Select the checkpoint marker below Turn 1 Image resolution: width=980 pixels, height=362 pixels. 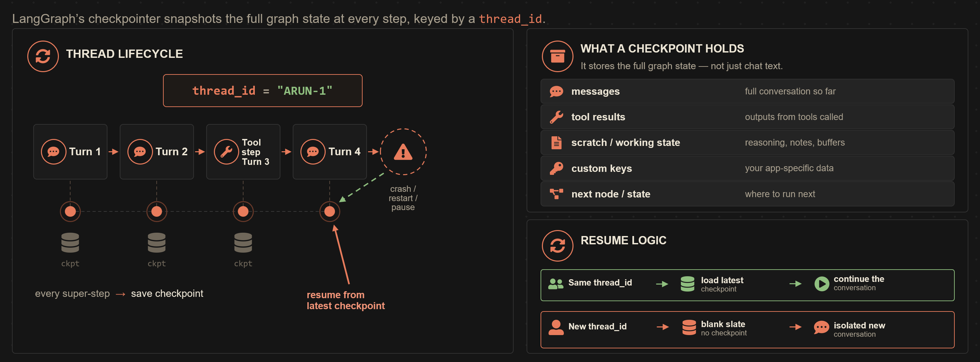70,211
